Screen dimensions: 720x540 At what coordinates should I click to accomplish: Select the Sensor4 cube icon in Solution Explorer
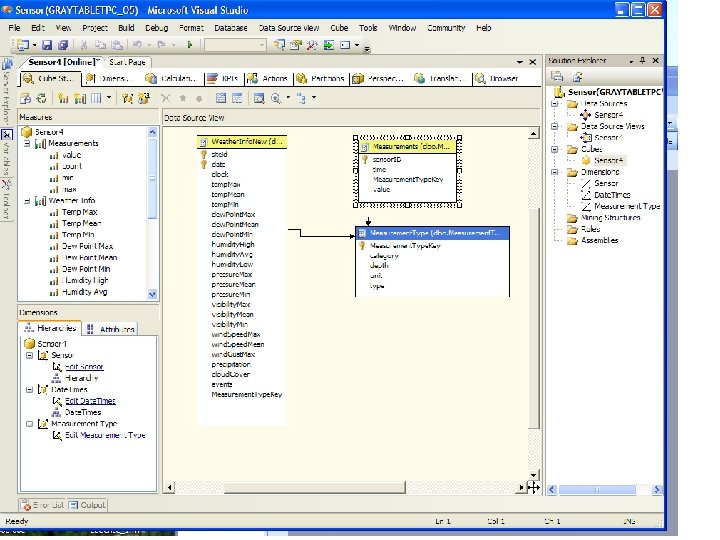(x=586, y=160)
